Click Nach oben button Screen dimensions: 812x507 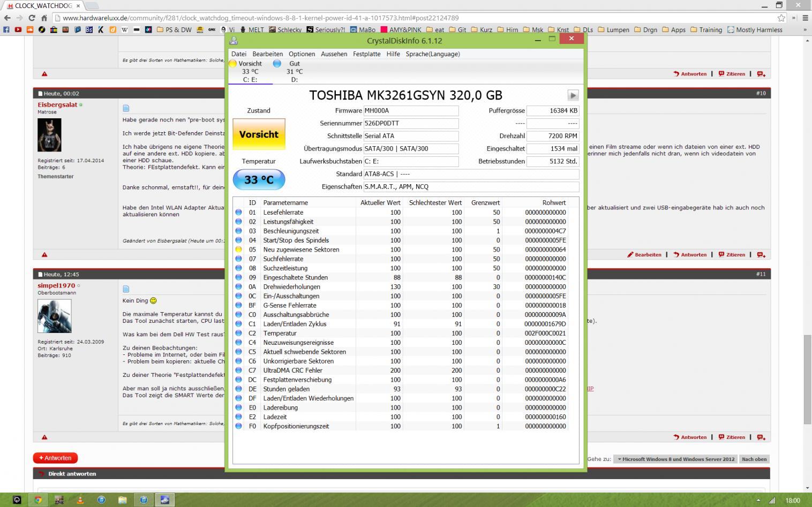coord(754,459)
